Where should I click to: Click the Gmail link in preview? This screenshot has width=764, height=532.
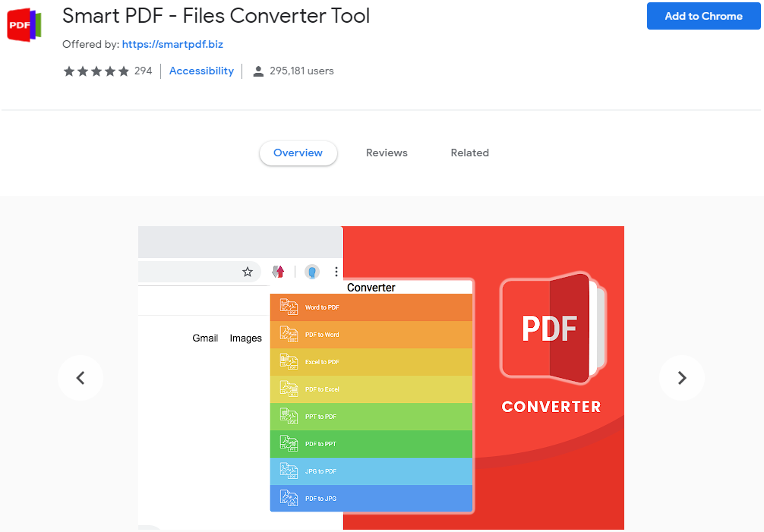205,338
